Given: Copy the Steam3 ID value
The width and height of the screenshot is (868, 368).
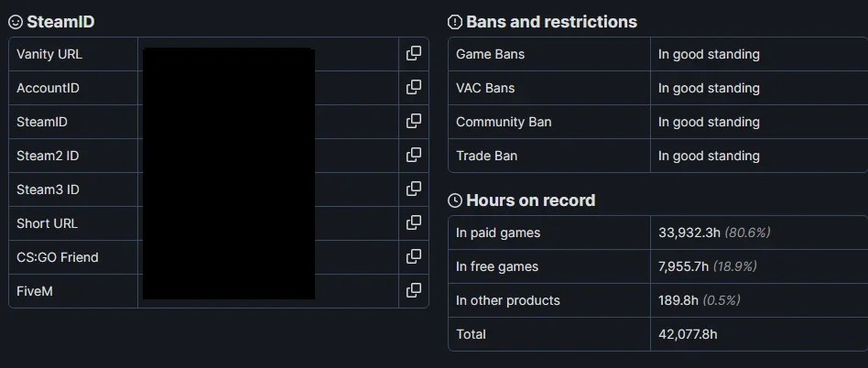Looking at the screenshot, I should tap(414, 189).
